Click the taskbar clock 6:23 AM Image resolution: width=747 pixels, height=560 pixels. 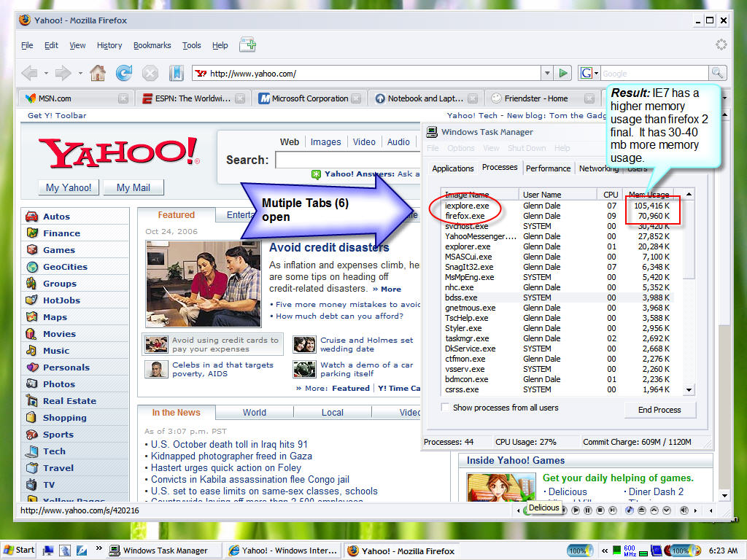(x=723, y=551)
